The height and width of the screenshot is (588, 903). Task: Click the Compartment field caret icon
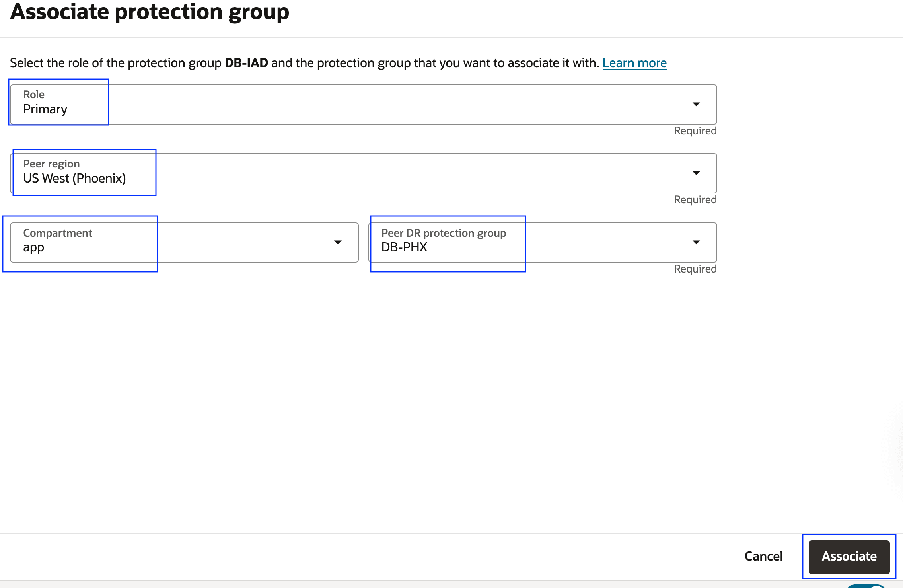[338, 242]
